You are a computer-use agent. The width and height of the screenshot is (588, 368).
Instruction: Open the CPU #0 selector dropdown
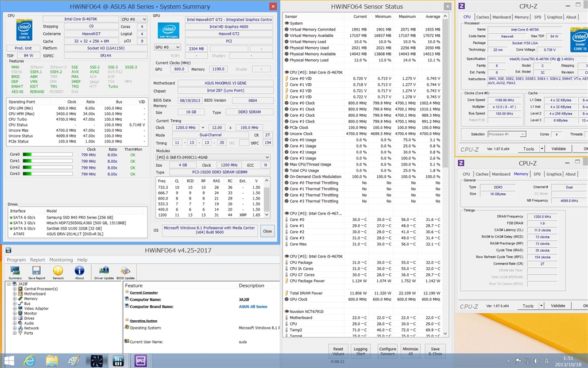click(x=134, y=19)
